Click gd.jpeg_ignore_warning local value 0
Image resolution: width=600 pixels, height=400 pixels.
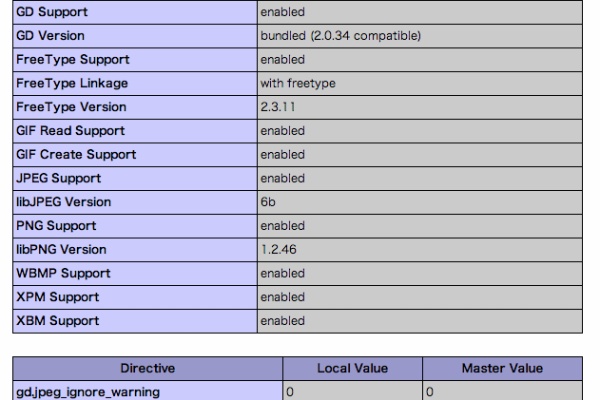[290, 392]
